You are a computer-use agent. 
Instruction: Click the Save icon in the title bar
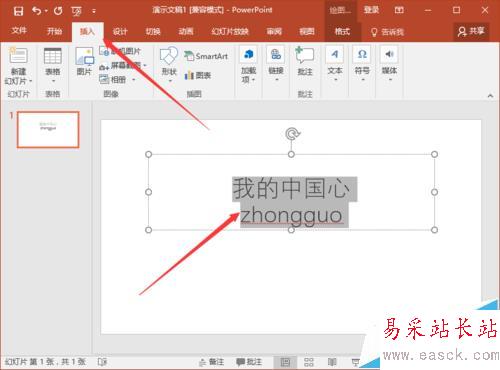[x=18, y=11]
